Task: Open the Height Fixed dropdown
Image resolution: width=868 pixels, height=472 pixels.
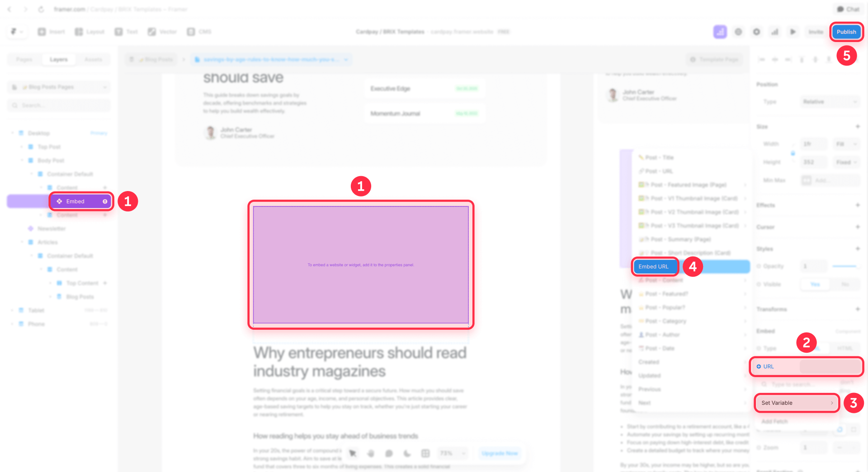Action: click(846, 162)
